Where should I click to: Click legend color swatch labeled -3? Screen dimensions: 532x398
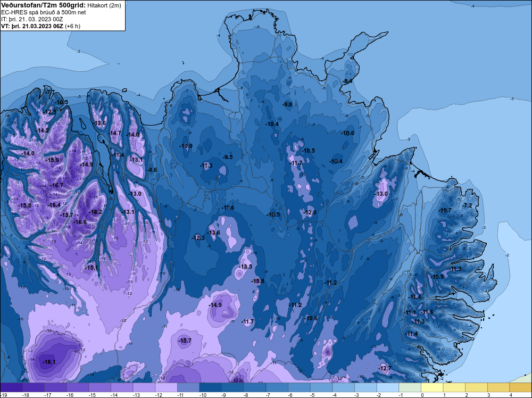pyautogui.click(x=366, y=387)
